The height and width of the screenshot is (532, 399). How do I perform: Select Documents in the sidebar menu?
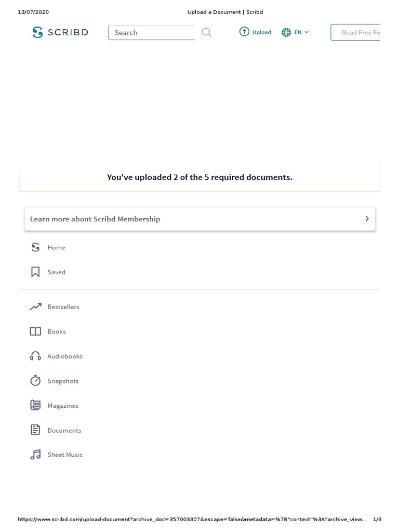click(64, 430)
